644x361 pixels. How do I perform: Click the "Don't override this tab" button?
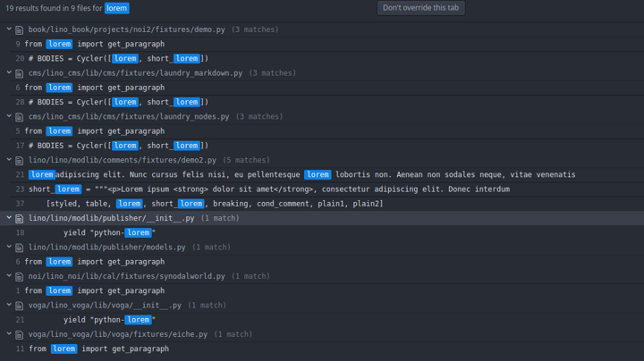tap(421, 8)
